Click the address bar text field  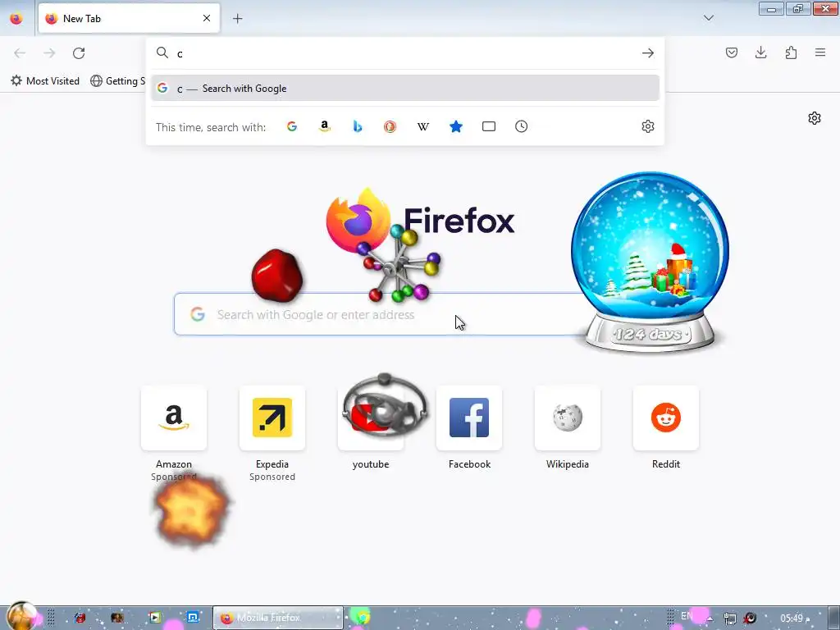point(407,53)
